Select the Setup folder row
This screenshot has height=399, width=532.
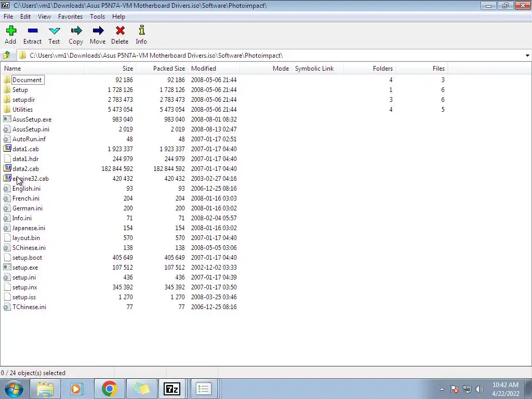pyautogui.click(x=224, y=89)
